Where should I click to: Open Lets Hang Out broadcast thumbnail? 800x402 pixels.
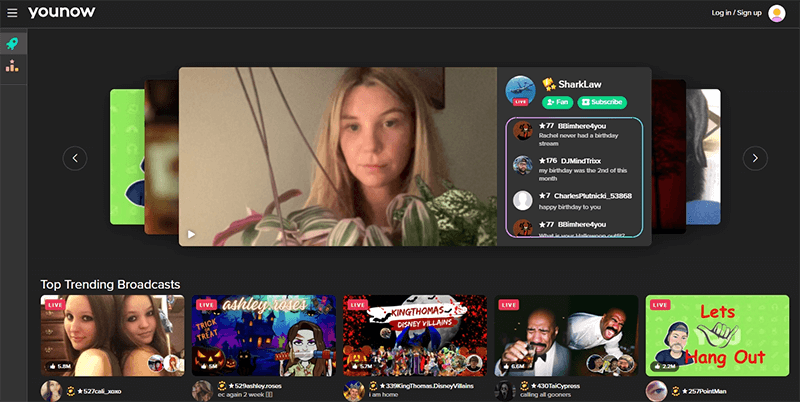point(717,335)
